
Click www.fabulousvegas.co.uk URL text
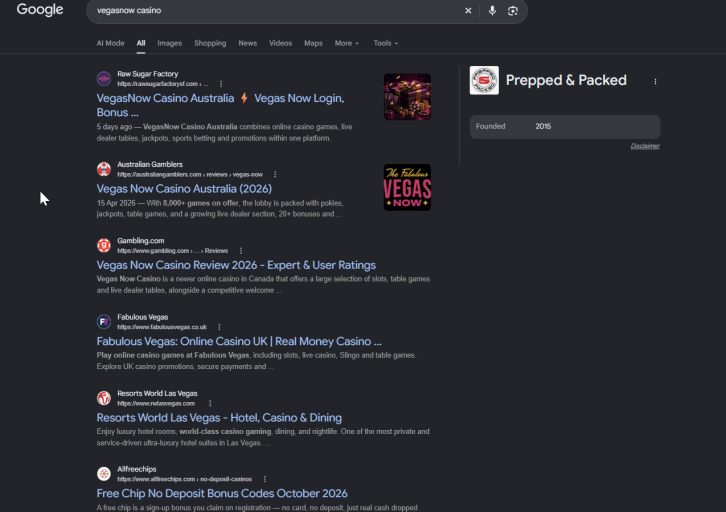coord(162,327)
